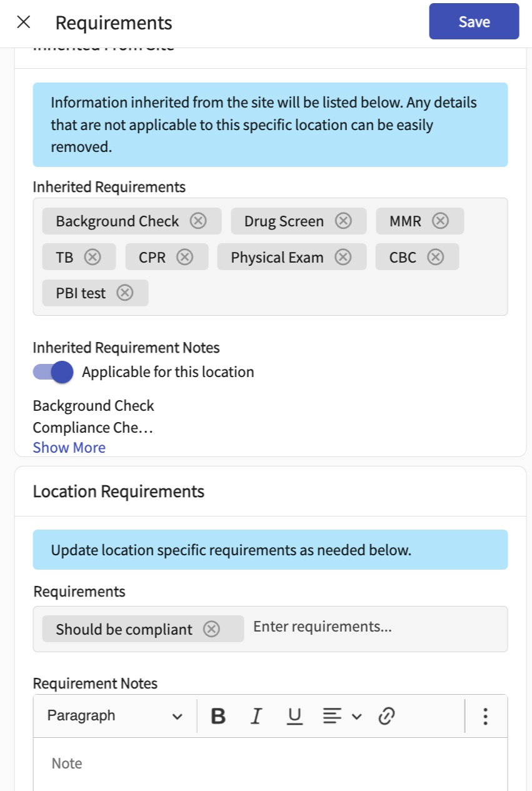Remove the CPR requirement tag

point(184,257)
